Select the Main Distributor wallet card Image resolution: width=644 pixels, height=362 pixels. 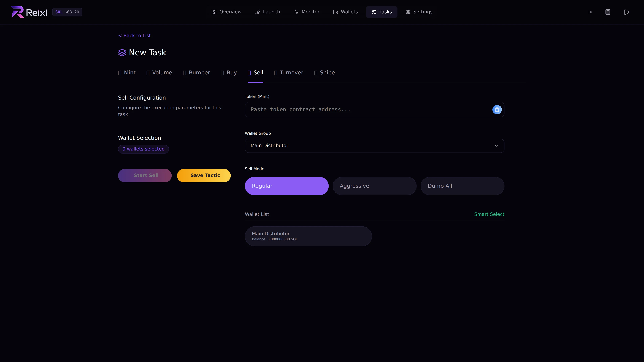308,236
